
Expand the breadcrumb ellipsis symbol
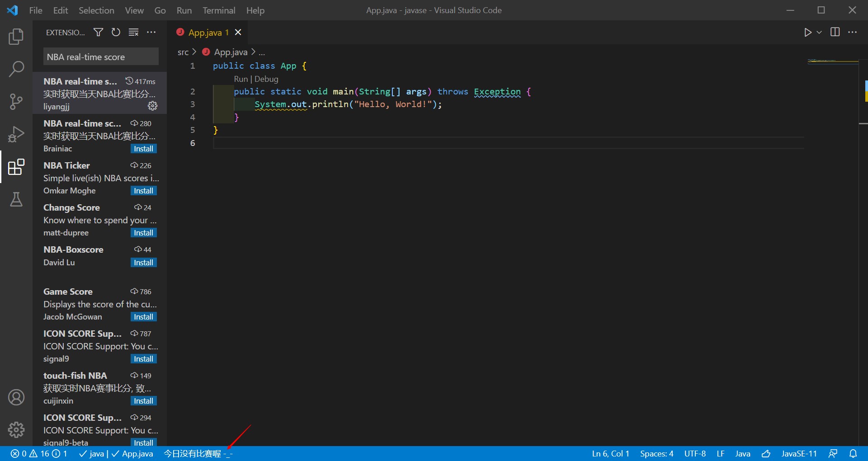[262, 52]
